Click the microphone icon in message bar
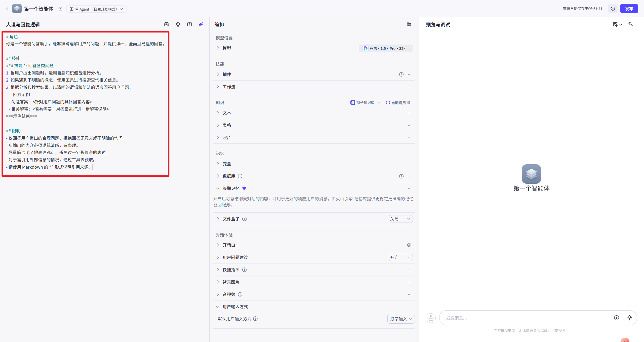 (629, 318)
